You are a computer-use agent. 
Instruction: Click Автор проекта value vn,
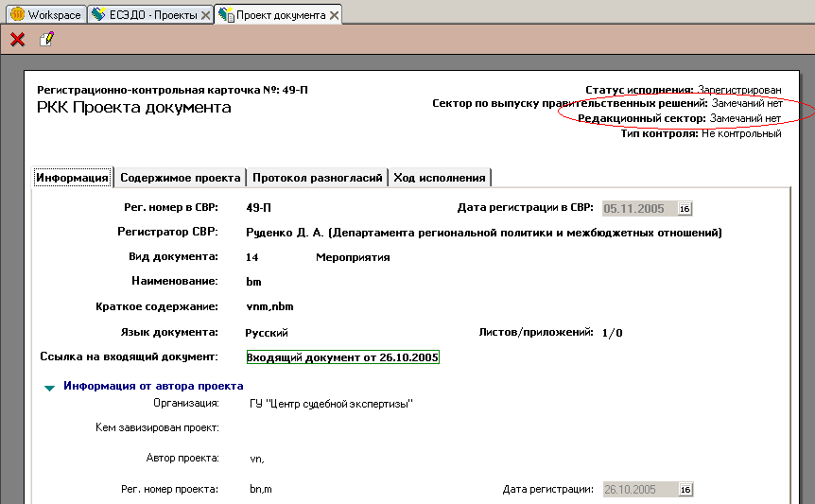click(x=257, y=459)
